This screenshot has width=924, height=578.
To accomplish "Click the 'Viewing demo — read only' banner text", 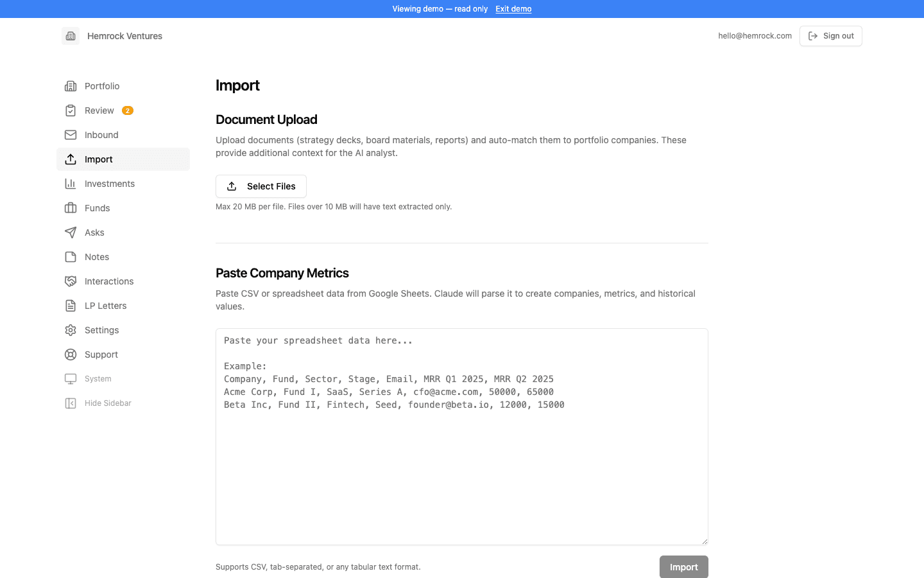I will (x=440, y=9).
